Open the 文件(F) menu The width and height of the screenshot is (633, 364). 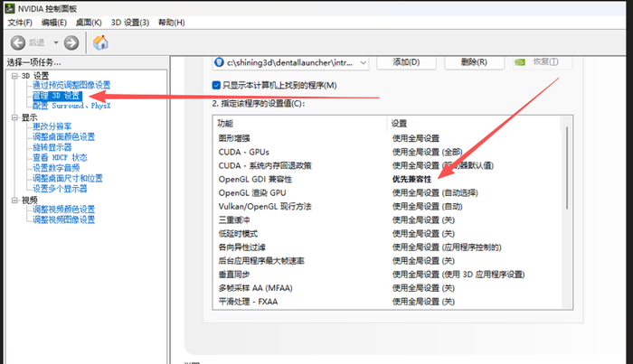(20, 23)
